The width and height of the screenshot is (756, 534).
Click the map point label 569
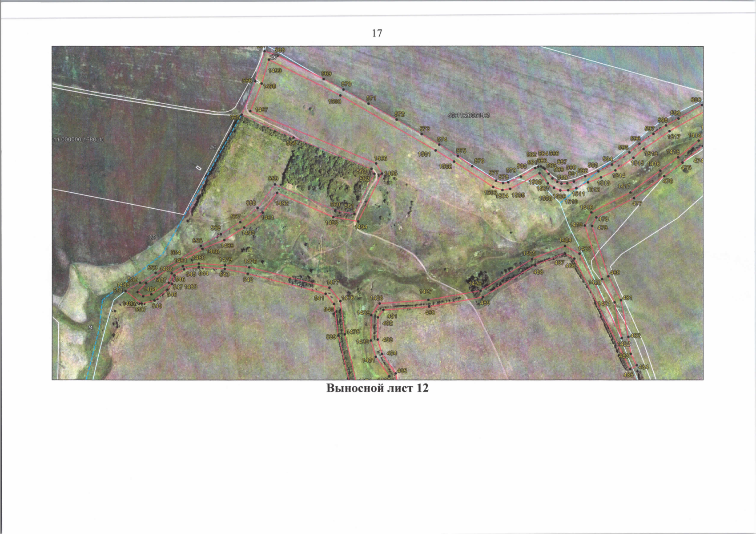[x=326, y=74]
